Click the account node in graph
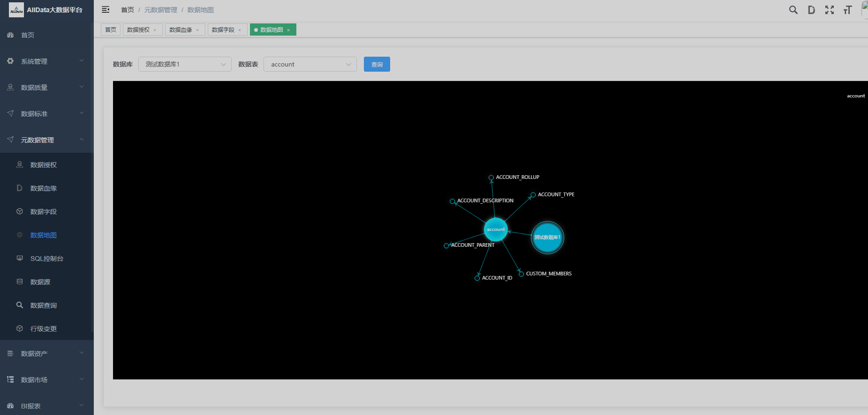This screenshot has height=415, width=868. click(496, 230)
